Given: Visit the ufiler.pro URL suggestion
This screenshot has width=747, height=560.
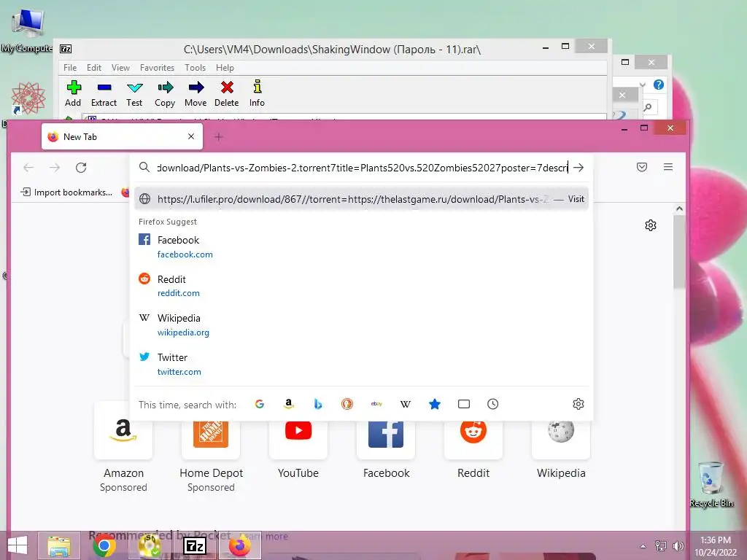Looking at the screenshot, I should 361,199.
